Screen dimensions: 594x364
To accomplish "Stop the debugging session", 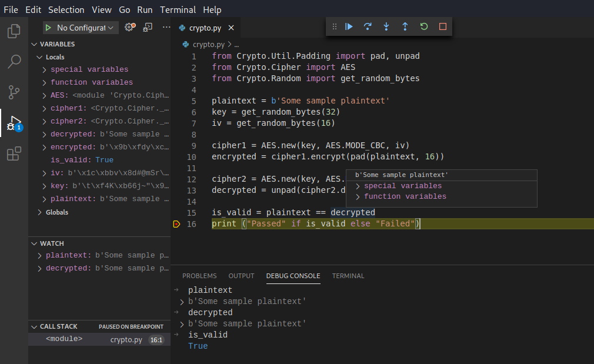I will click(x=443, y=26).
